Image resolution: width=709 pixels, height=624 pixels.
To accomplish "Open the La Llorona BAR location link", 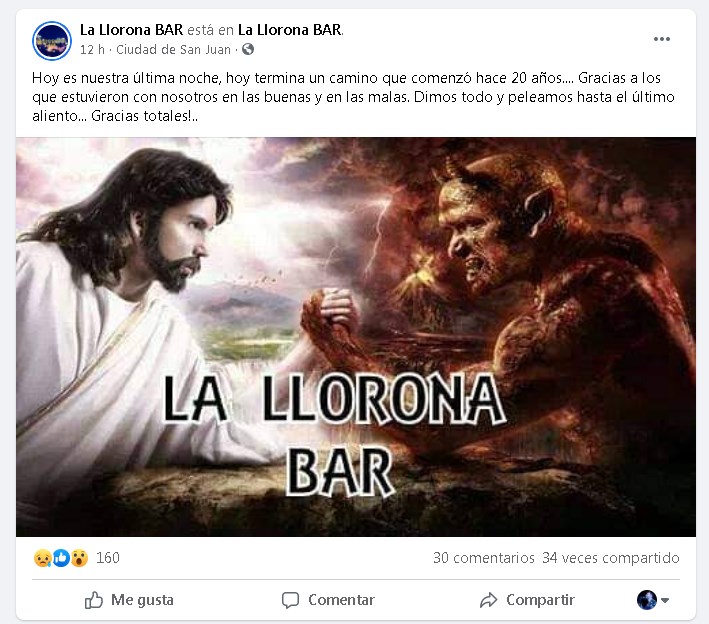I will pos(290,30).
